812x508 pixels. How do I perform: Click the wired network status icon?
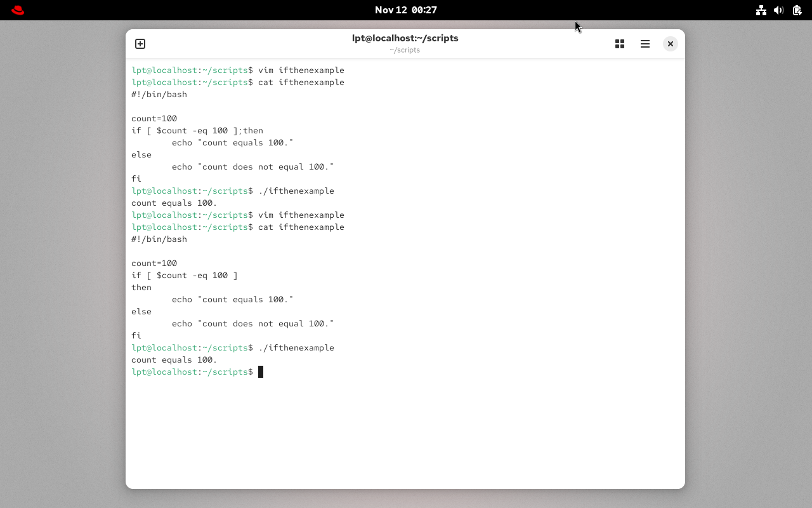[x=761, y=10]
